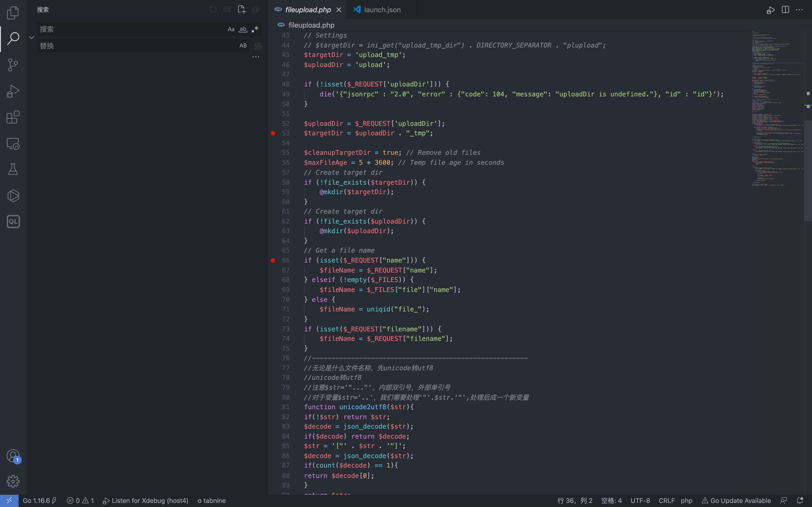812x507 pixels.
Task: Open the Extensions view
Action: click(x=13, y=117)
